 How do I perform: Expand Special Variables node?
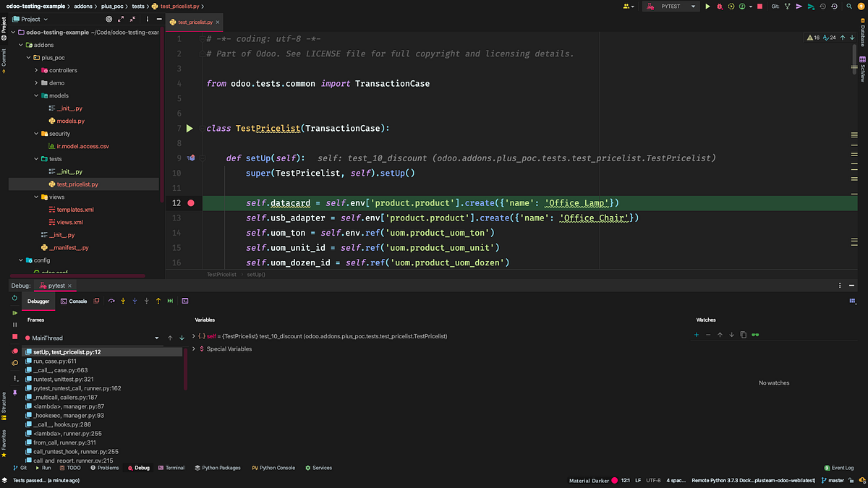[195, 348]
